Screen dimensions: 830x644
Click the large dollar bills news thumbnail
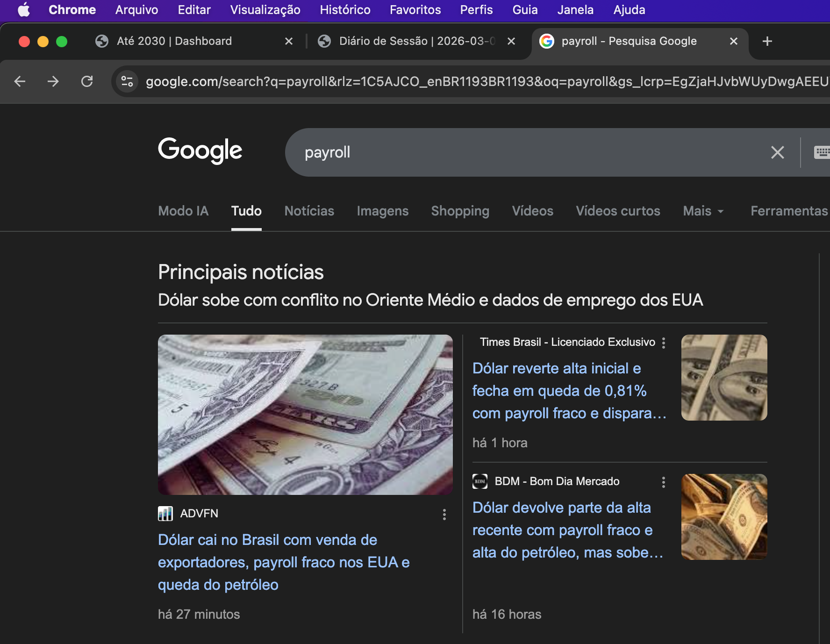305,415
